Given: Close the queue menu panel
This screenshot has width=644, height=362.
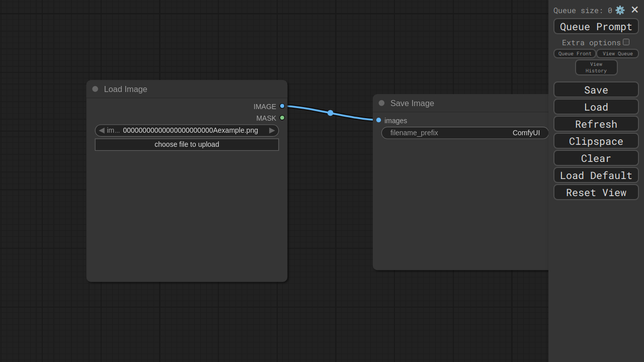Looking at the screenshot, I should pos(634,10).
